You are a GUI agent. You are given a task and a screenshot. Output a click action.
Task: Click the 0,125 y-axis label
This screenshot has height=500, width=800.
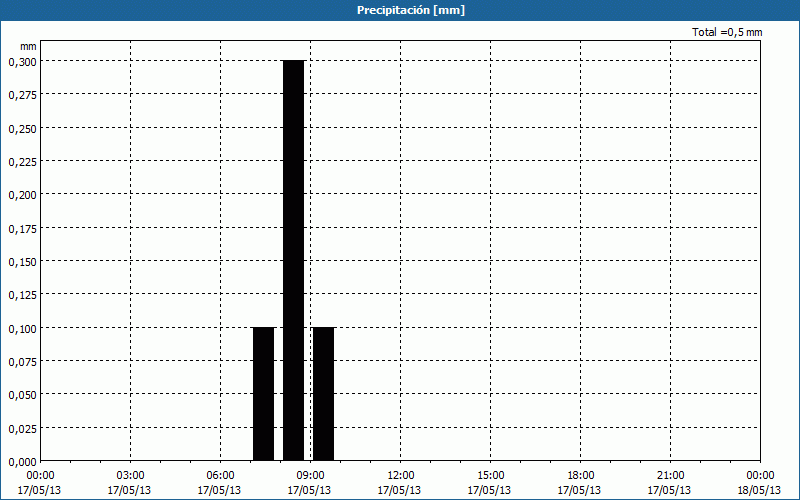point(22,295)
